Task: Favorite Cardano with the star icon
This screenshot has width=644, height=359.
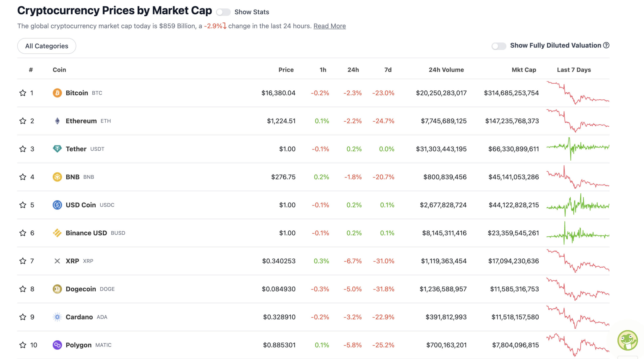Action: [23, 317]
